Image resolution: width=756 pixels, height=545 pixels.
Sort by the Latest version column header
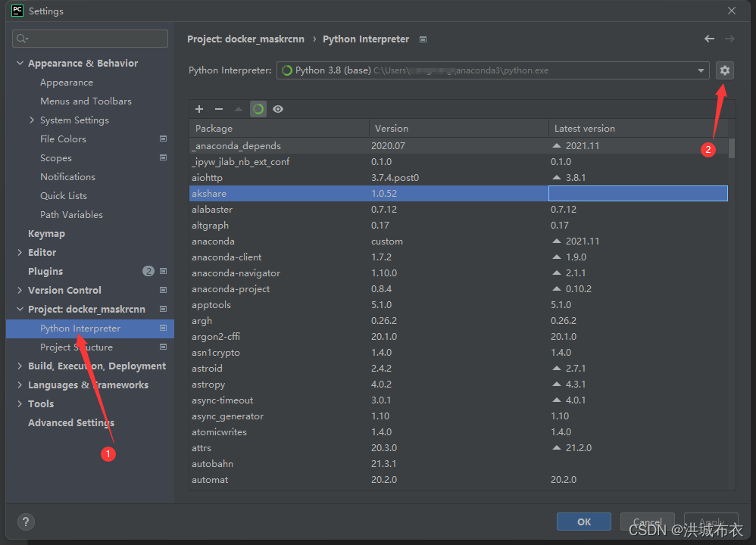tap(639, 128)
